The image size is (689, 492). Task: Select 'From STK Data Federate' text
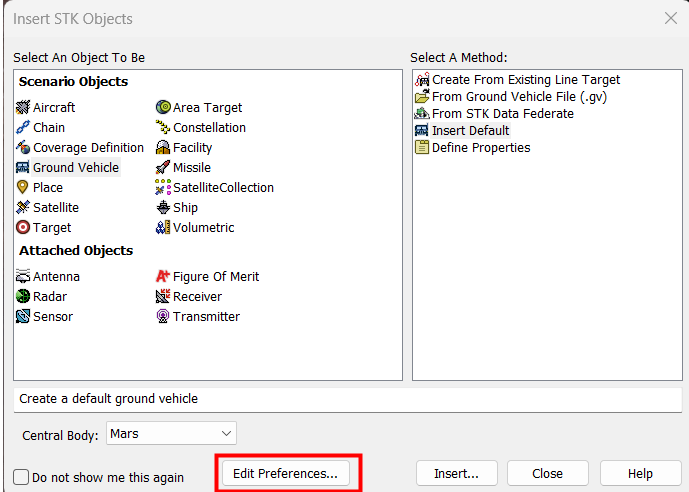pos(503,113)
